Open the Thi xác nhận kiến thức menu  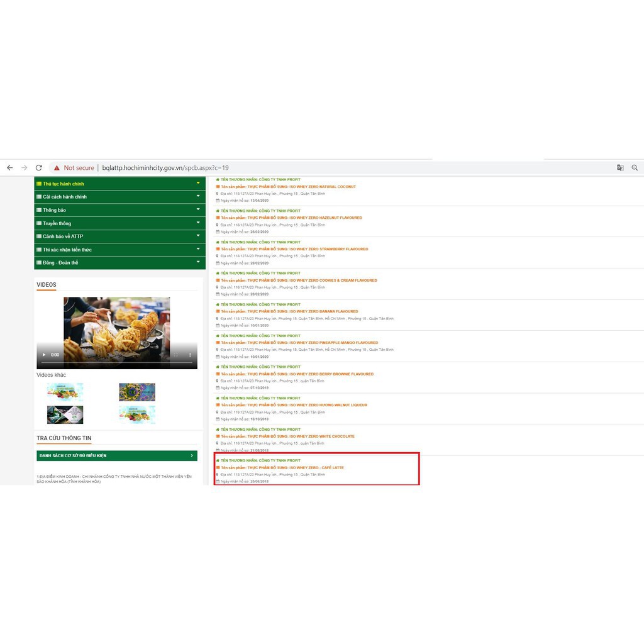67,250
